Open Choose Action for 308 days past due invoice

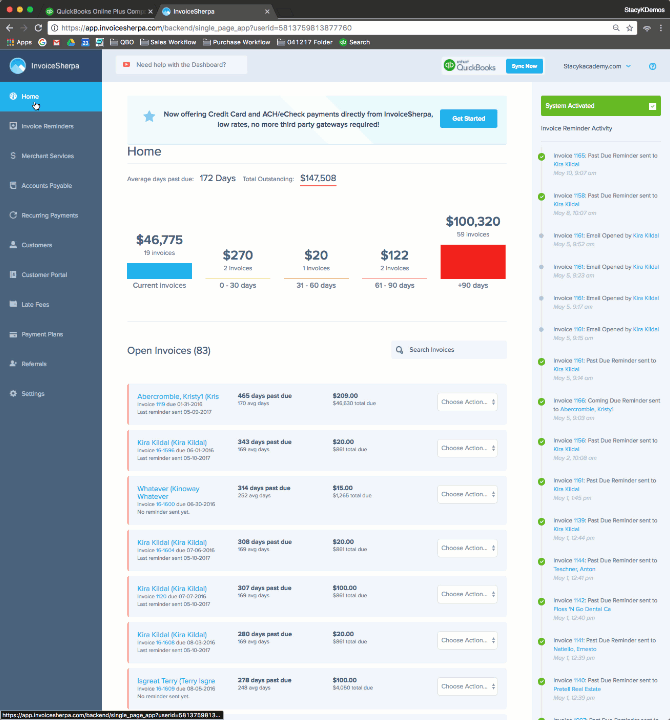tap(467, 548)
